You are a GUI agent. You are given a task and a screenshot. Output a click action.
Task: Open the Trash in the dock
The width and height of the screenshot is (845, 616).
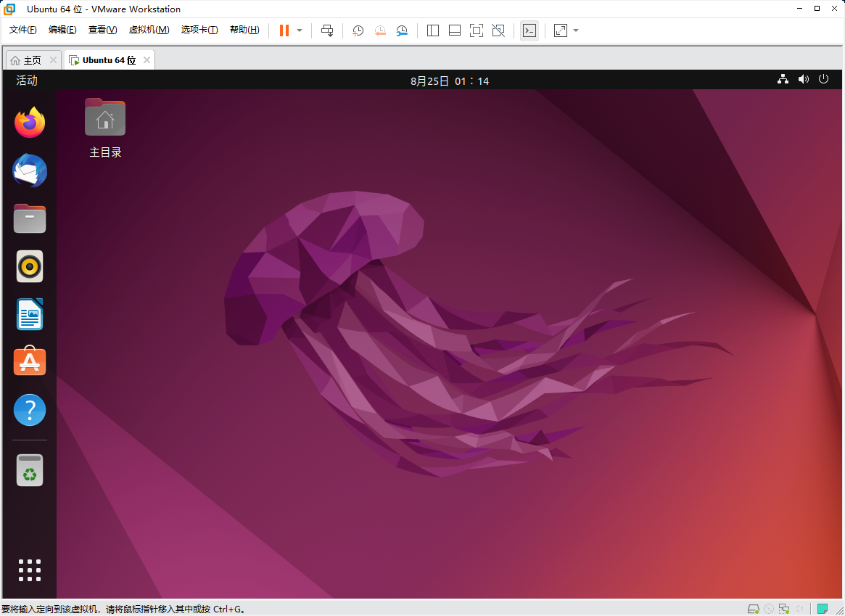pyautogui.click(x=30, y=470)
